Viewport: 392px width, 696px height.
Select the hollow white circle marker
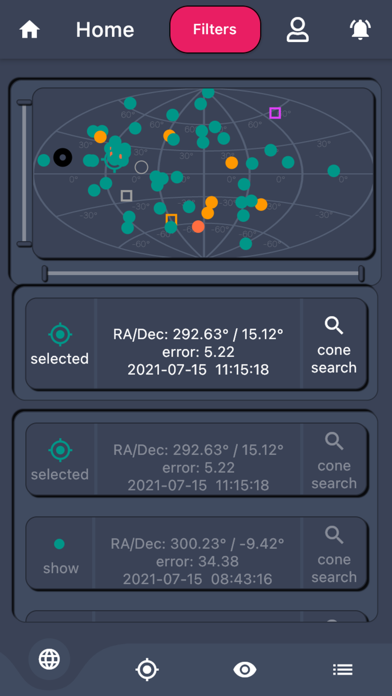click(142, 167)
